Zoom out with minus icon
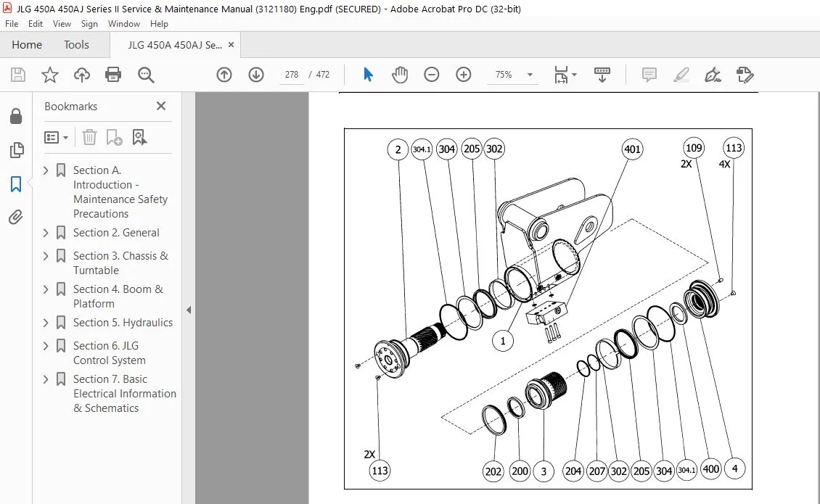 [432, 75]
